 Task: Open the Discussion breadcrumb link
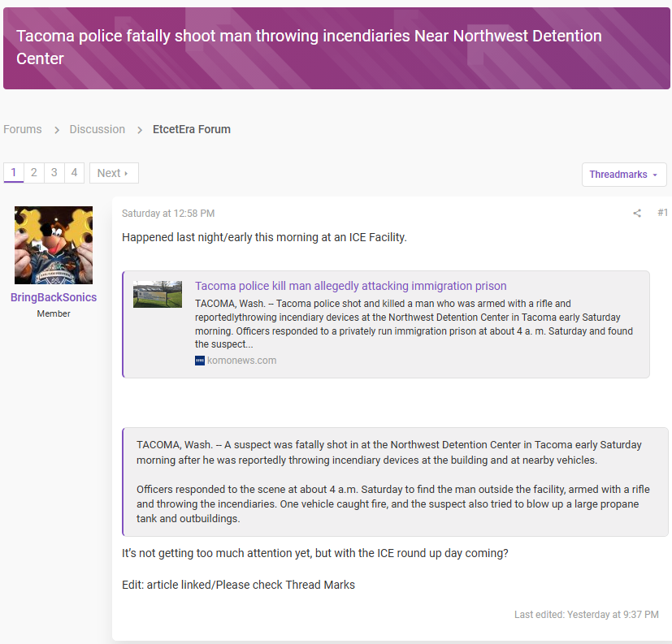pos(98,129)
